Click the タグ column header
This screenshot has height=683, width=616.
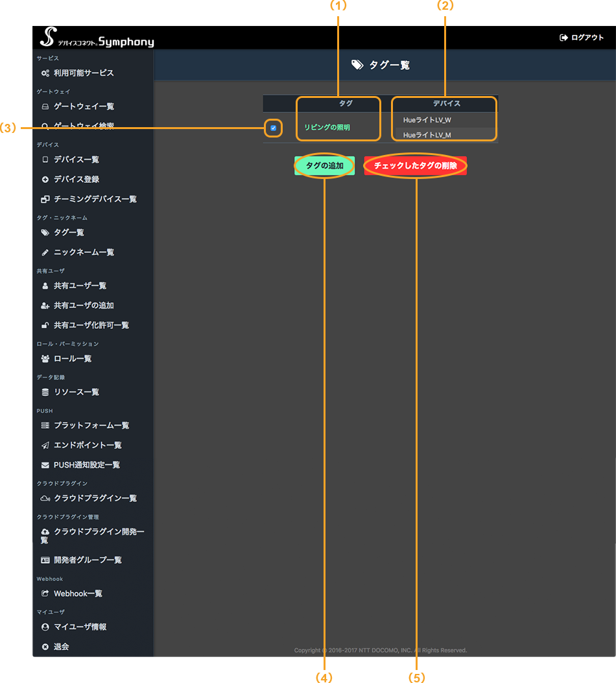tap(346, 103)
